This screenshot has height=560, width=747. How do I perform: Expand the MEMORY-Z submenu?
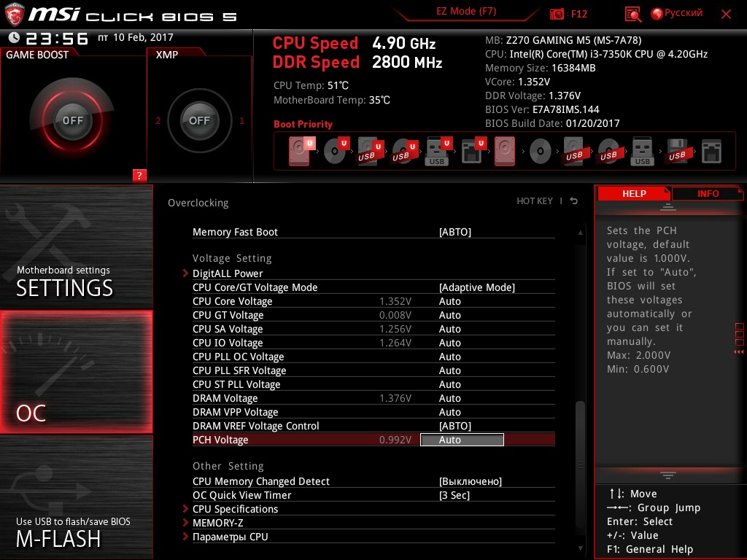click(x=217, y=523)
